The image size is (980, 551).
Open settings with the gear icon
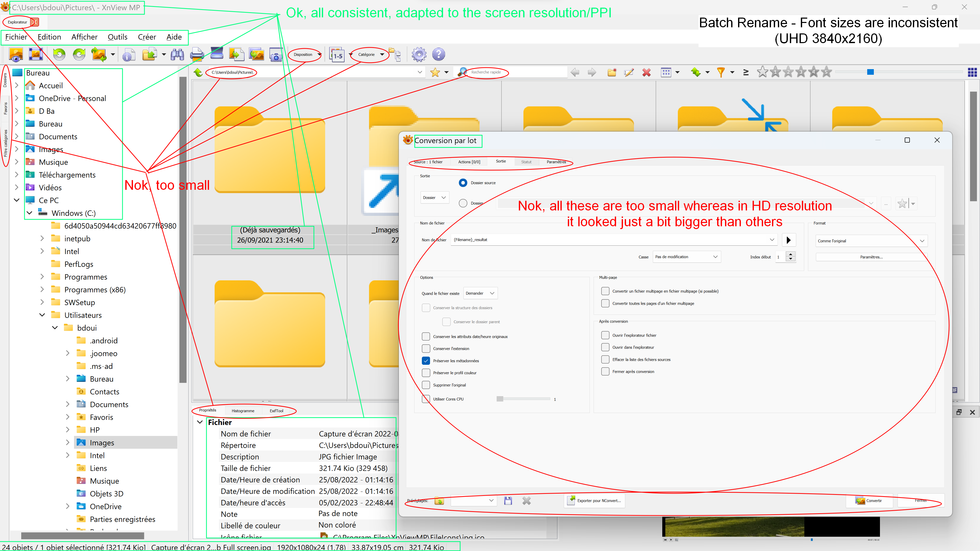(419, 55)
